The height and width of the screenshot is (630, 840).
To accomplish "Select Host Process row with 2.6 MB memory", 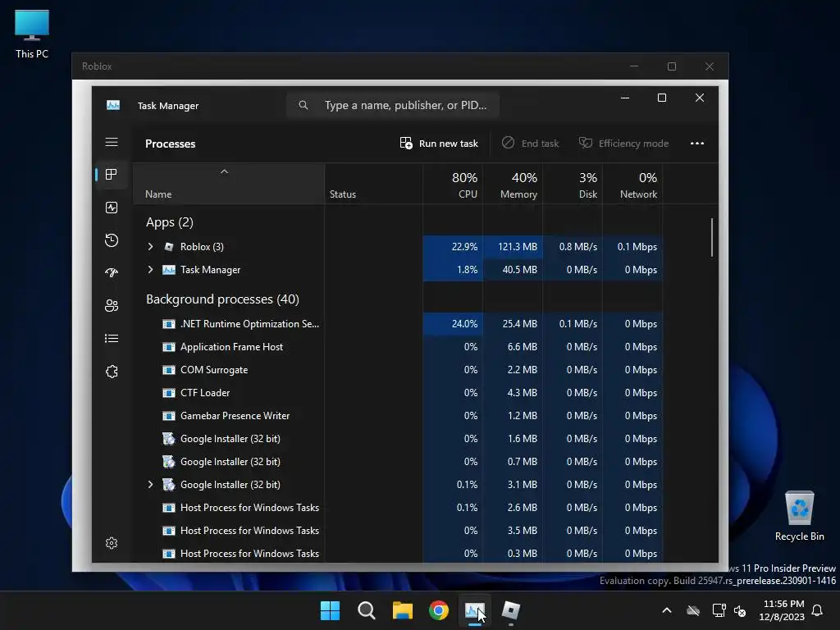I will pos(399,507).
